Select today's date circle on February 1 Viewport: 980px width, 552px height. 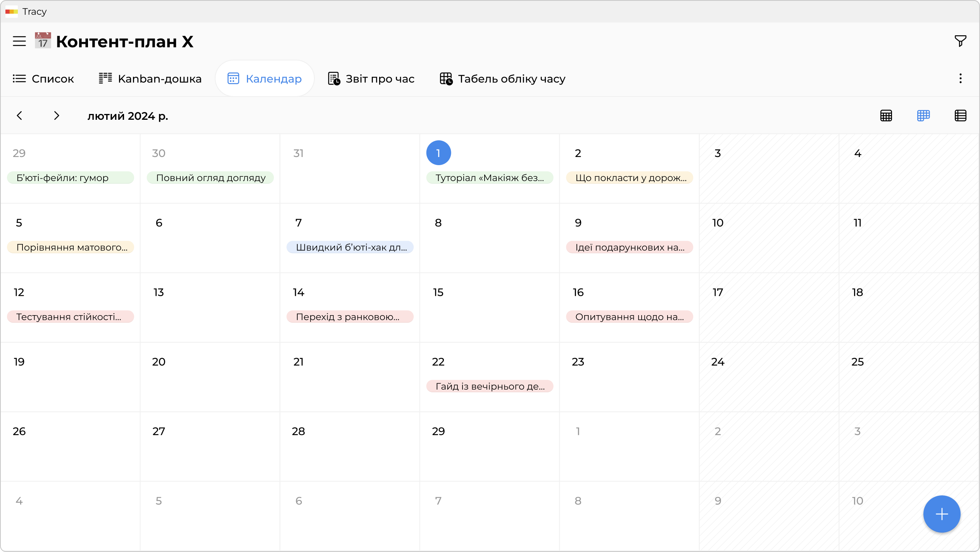tap(438, 152)
